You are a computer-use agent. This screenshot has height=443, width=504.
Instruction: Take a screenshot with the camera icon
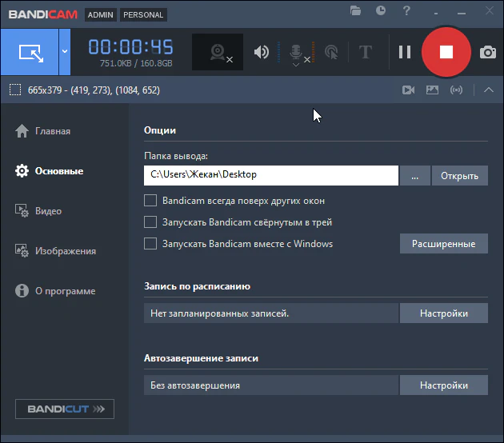[487, 52]
